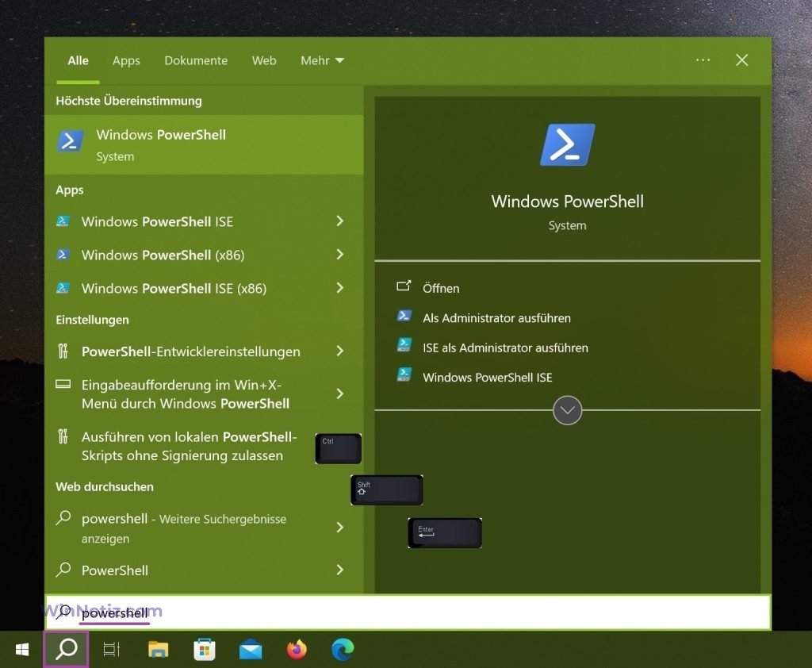Click the 'Öffnen' open-window icon
The width and height of the screenshot is (812, 668).
click(x=404, y=286)
